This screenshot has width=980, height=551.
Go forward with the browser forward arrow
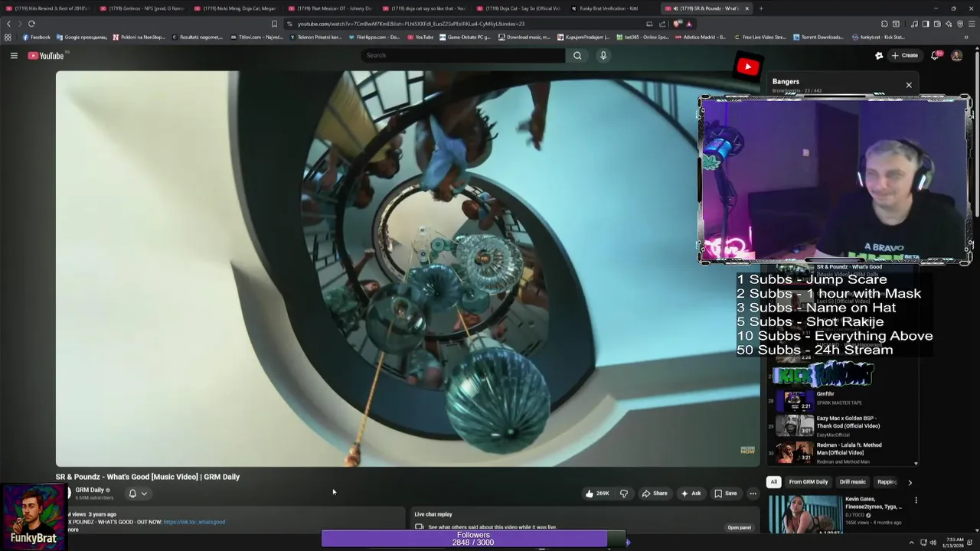tap(20, 24)
